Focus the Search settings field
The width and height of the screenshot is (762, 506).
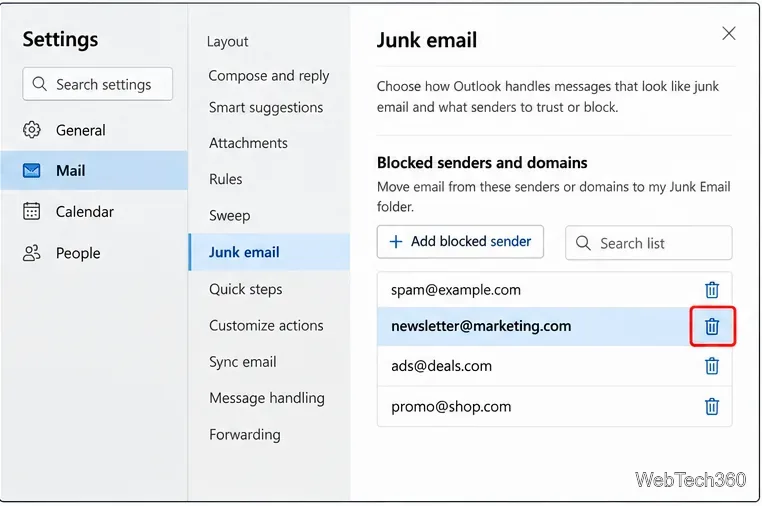97,84
